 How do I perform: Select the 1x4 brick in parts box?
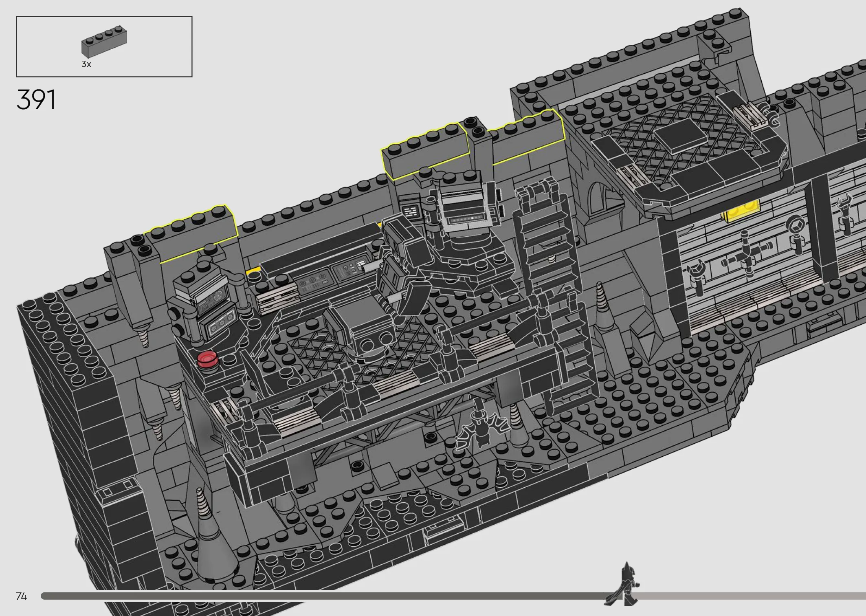[104, 42]
